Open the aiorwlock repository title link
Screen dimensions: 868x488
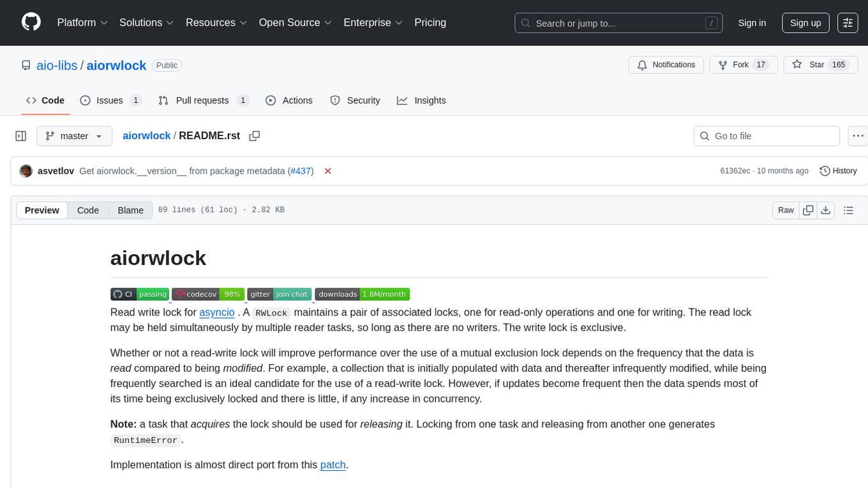[117, 65]
